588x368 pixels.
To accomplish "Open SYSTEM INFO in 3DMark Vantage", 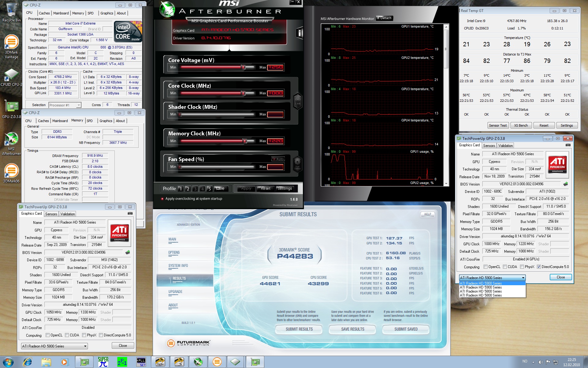I will pos(178,266).
